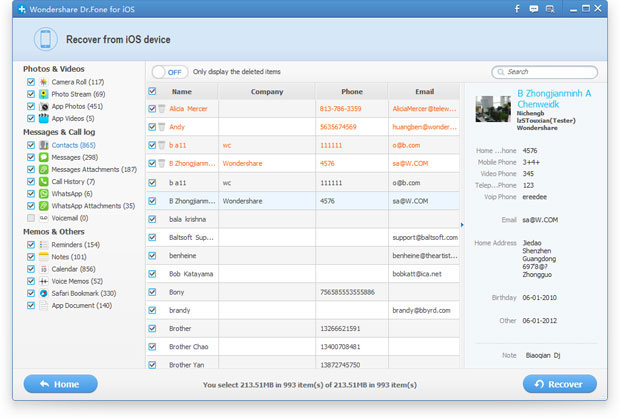The image size is (620, 419).
Task: Open the Notes category in sidebar
Action: [x=68, y=257]
